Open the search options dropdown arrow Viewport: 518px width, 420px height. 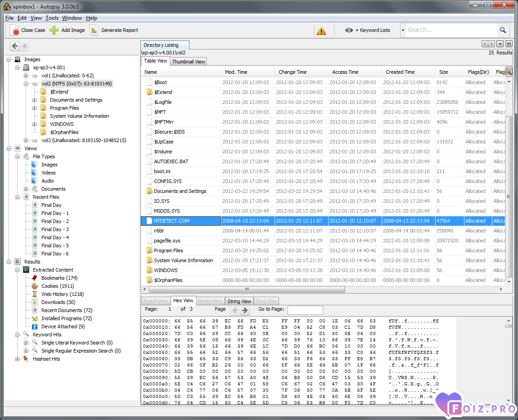pos(403,31)
